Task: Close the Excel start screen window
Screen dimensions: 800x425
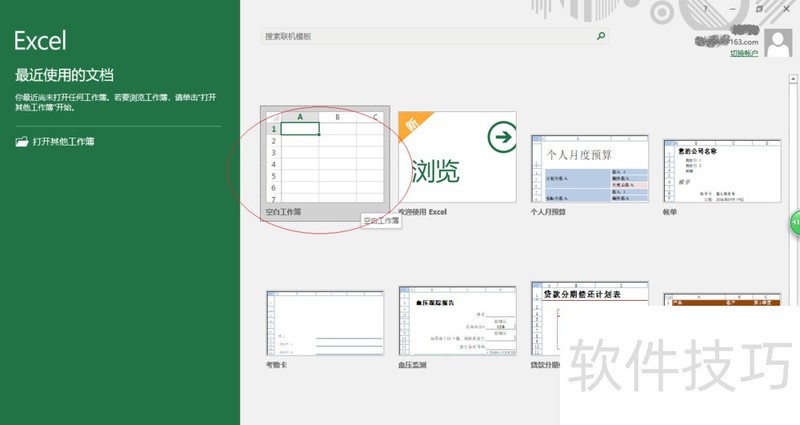Action: pos(786,9)
